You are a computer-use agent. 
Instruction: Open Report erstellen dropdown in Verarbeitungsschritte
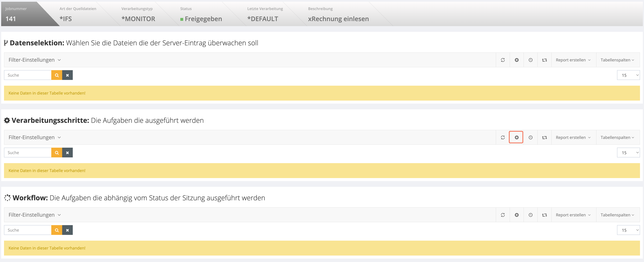point(573,137)
